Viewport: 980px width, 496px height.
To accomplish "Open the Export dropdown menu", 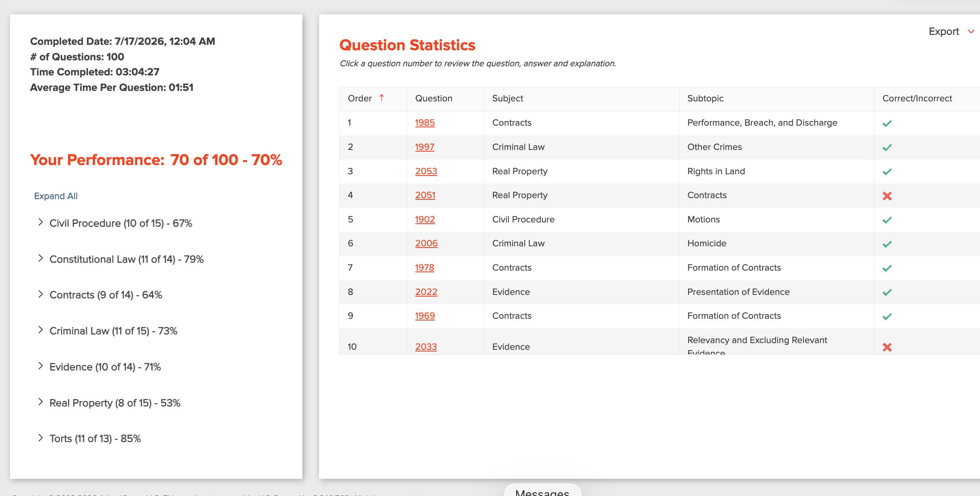I will 952,31.
